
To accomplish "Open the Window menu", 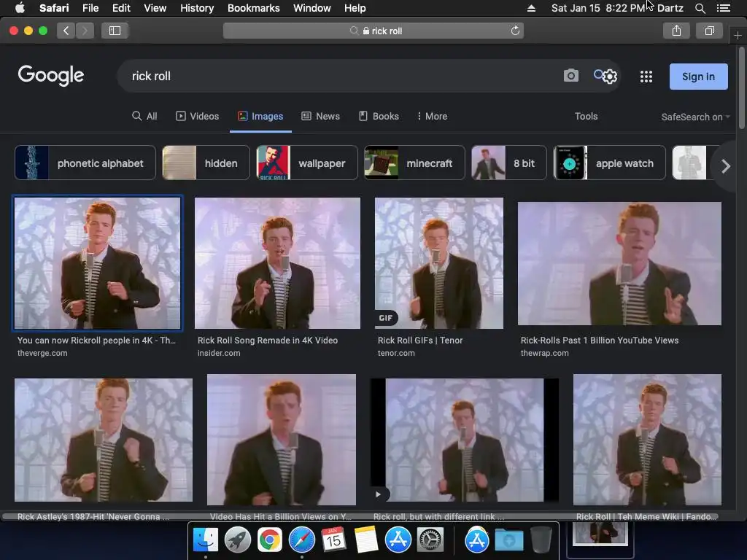I will pos(311,8).
